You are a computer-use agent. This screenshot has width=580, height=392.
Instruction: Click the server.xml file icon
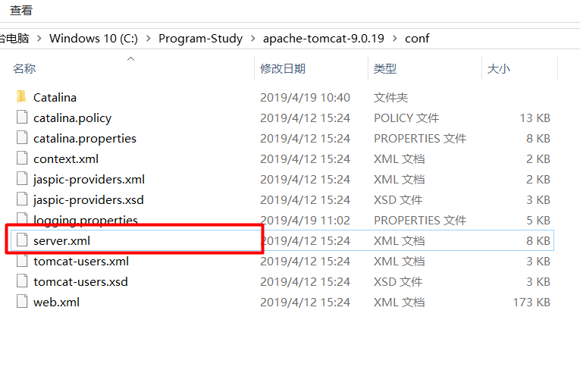[x=22, y=240]
